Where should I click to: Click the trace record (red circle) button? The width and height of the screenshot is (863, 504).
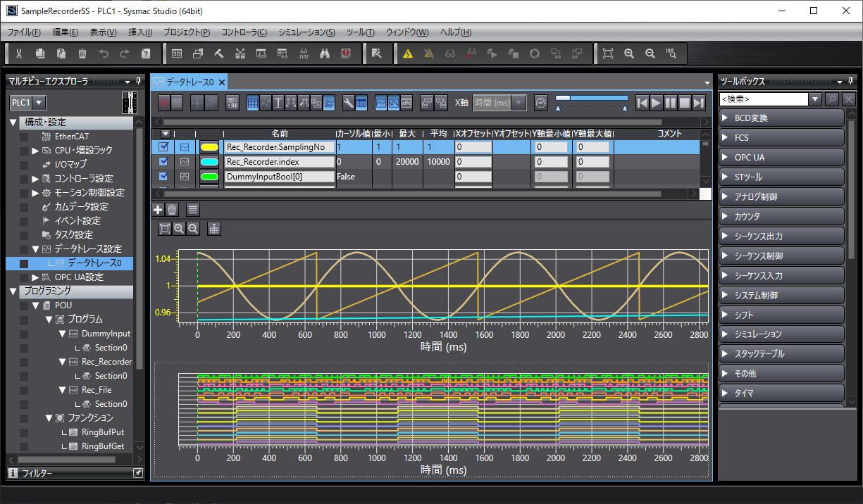point(163,103)
